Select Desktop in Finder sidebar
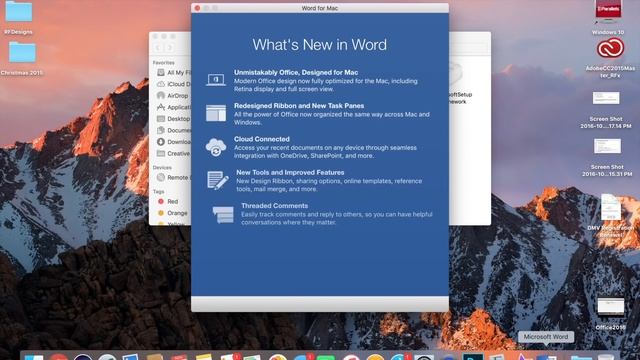This screenshot has height=360, width=640. (174, 119)
